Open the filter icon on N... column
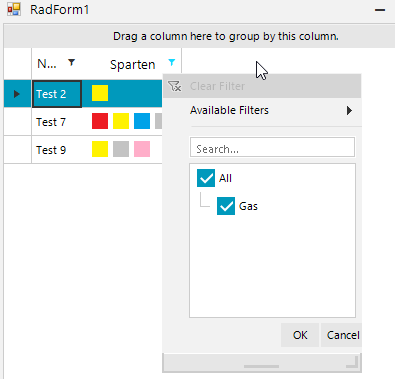This screenshot has width=395, height=379. pyautogui.click(x=71, y=62)
